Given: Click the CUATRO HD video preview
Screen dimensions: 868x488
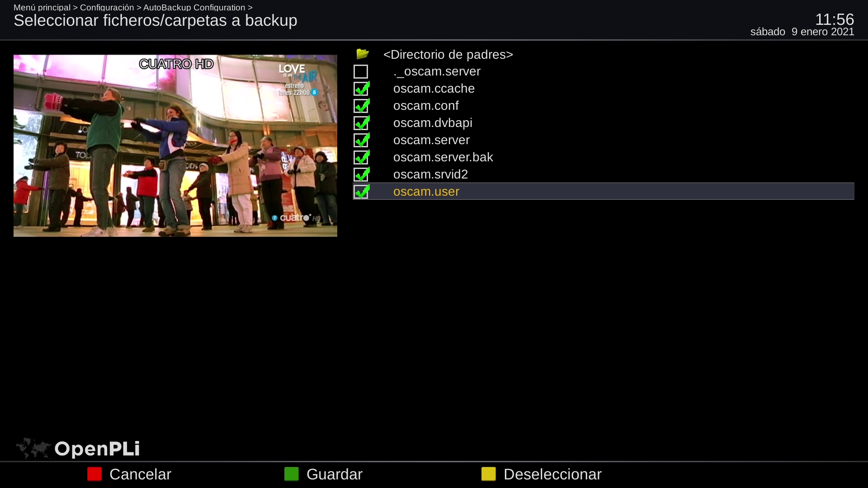Looking at the screenshot, I should (175, 145).
